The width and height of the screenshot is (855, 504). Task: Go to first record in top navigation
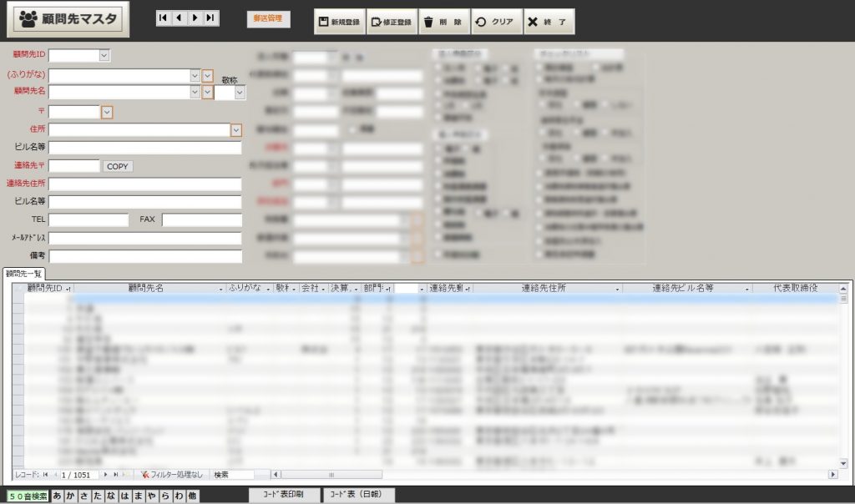click(x=164, y=18)
